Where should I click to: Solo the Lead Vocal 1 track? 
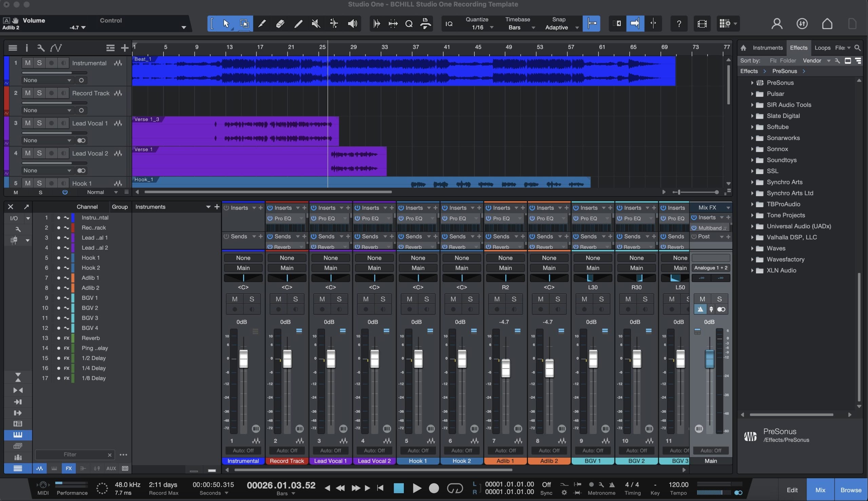point(39,123)
